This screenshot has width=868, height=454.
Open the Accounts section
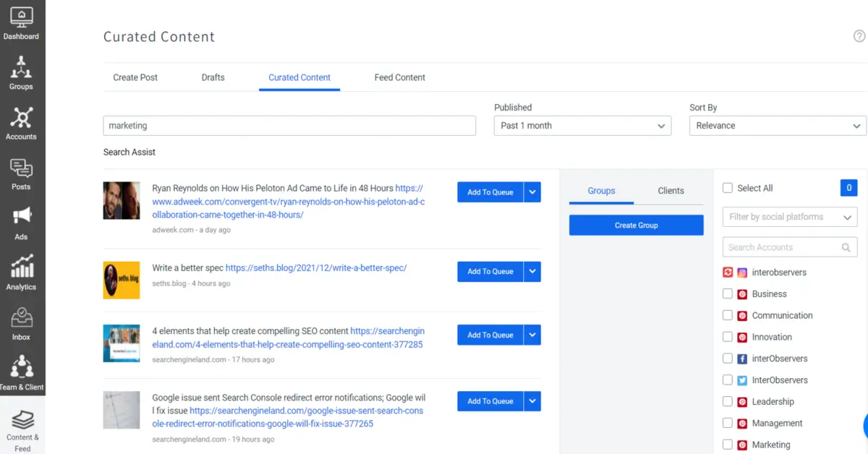click(x=22, y=121)
